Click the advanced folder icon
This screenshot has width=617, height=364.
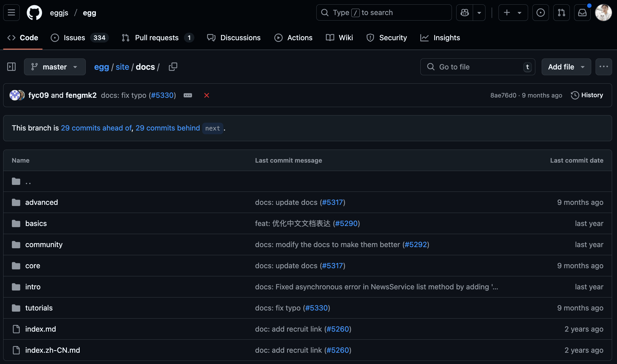coord(16,202)
